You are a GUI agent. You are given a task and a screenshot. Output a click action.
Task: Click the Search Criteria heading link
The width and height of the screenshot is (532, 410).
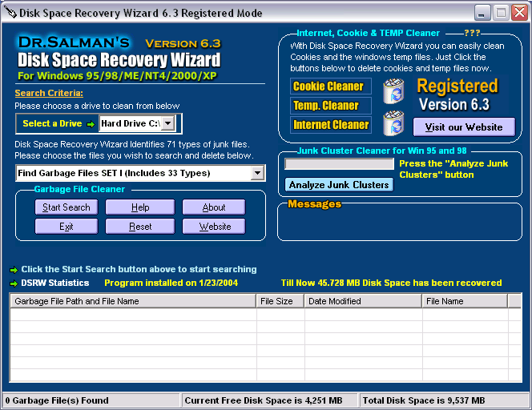coord(49,93)
